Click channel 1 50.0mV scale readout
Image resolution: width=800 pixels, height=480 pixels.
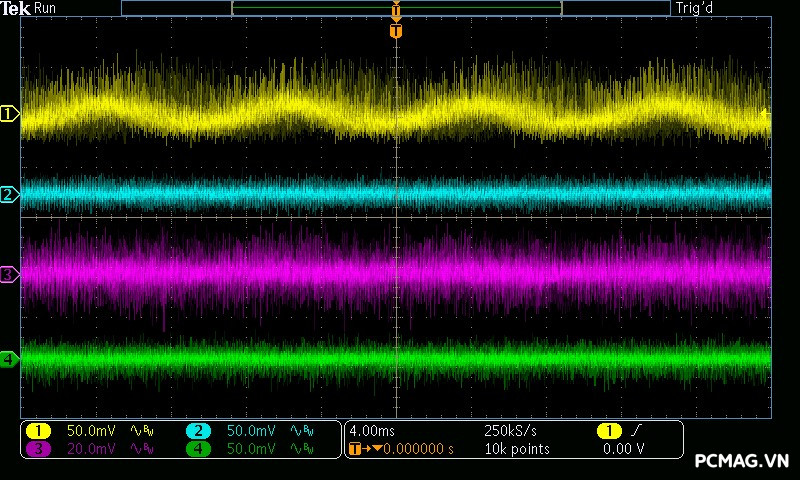(90, 430)
